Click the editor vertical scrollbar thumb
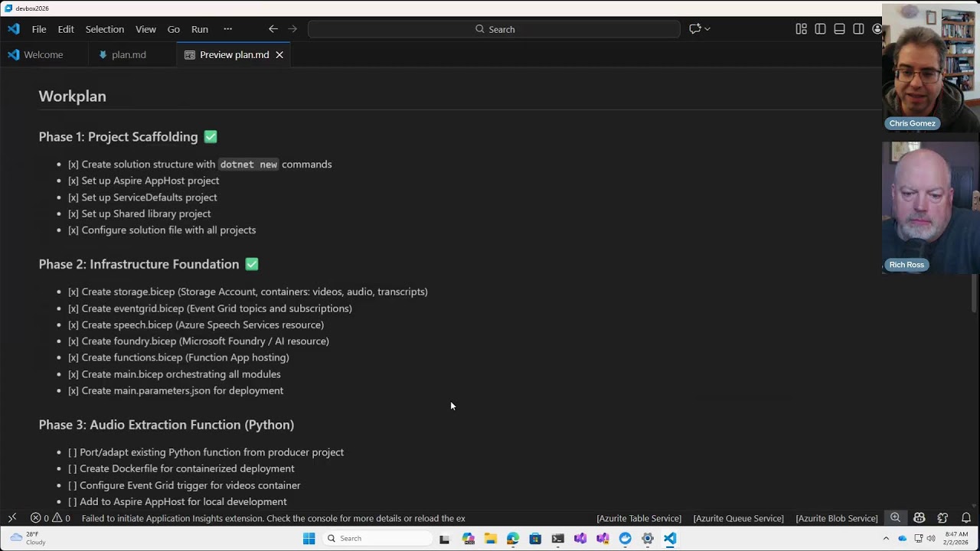This screenshot has width=980, height=551. pyautogui.click(x=975, y=292)
